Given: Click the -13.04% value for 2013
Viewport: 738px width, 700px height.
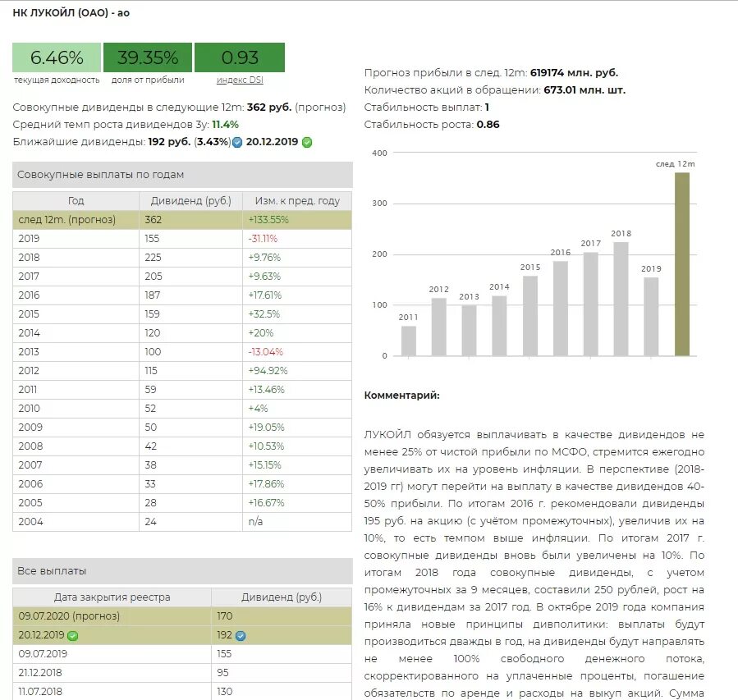Looking at the screenshot, I should [266, 352].
